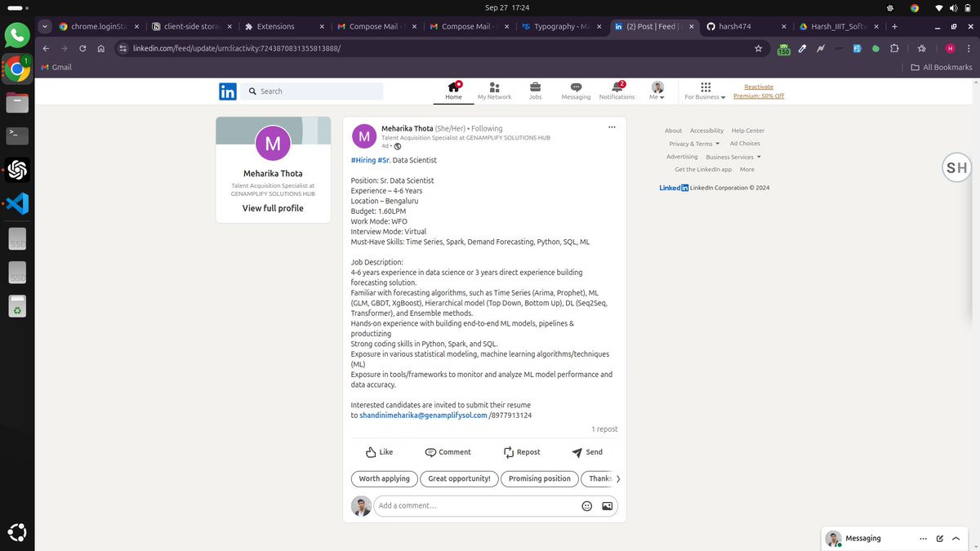The image size is (980, 551).
Task: Click the 1 repost count
Action: pos(604,429)
